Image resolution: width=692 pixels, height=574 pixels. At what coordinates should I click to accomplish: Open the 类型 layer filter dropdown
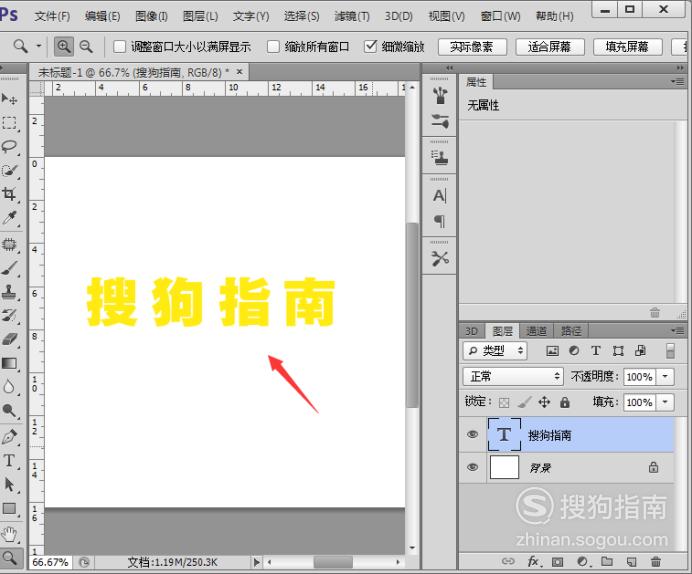[495, 351]
